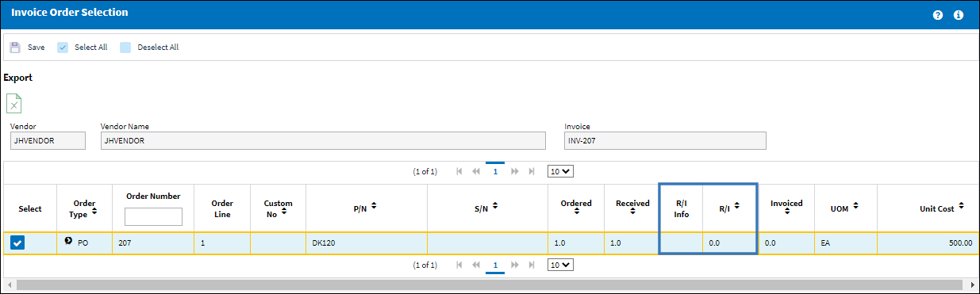Go to first page in top paginator

(x=459, y=171)
